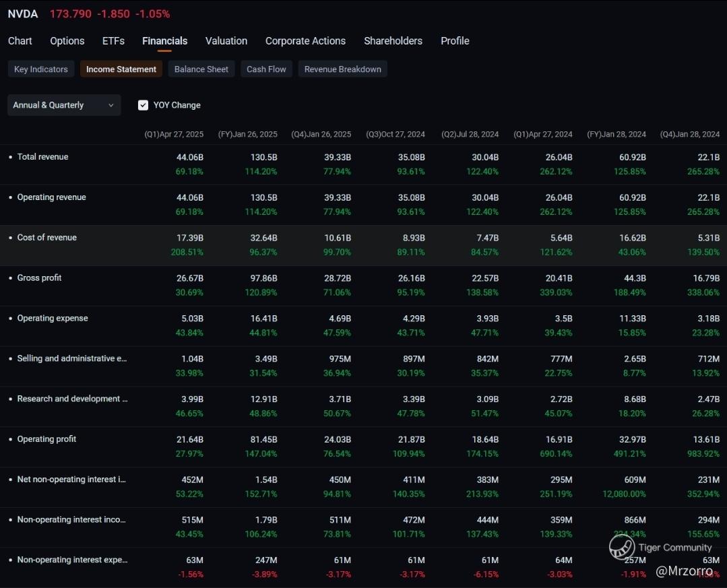Screen dimensions: 727x588
Task: Switch to the Chart tab
Action: [x=20, y=41]
